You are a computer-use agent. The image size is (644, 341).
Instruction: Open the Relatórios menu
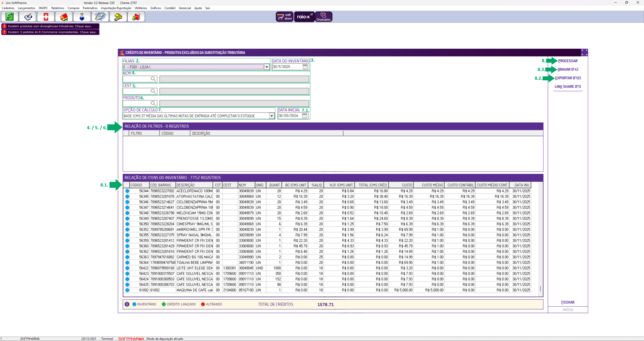pyautogui.click(x=58, y=8)
